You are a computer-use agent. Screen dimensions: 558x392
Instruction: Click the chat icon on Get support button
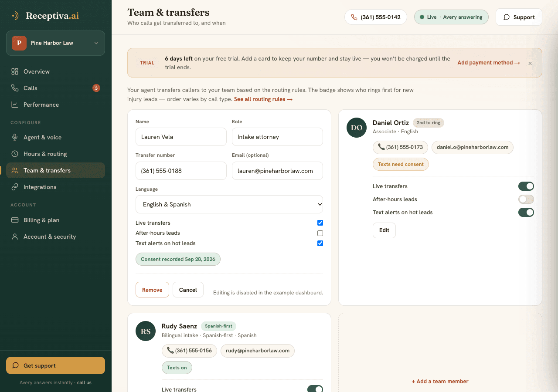(16, 365)
